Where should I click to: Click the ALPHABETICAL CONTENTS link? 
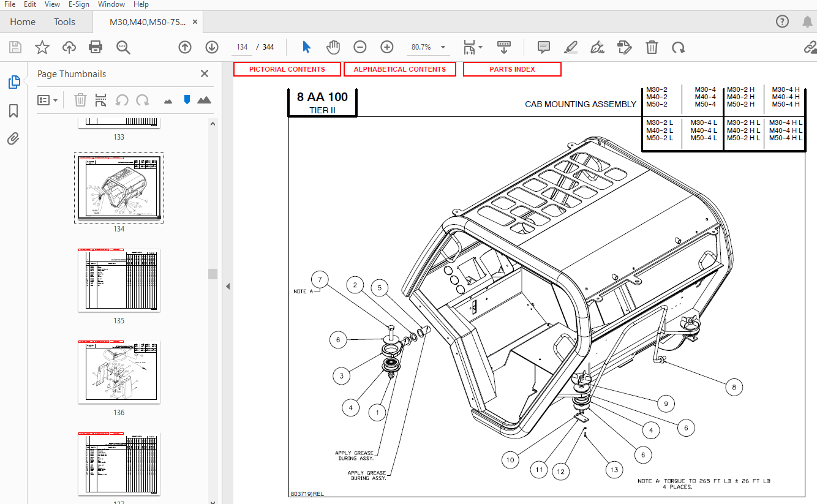tap(400, 69)
